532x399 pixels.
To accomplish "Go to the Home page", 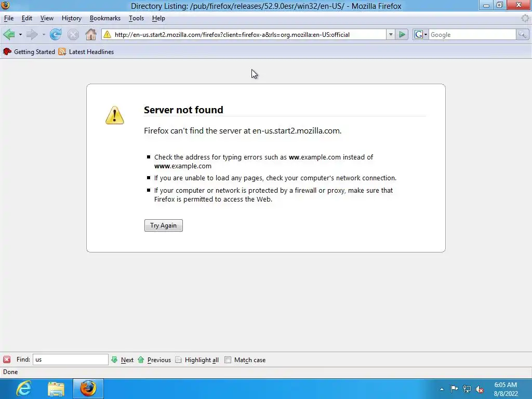I will pyautogui.click(x=90, y=34).
